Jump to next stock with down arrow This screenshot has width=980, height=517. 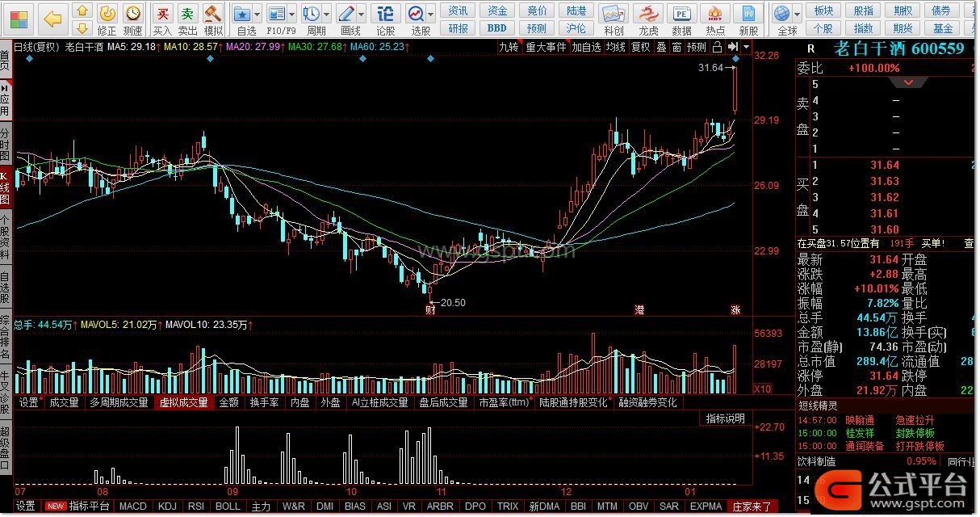[82, 27]
